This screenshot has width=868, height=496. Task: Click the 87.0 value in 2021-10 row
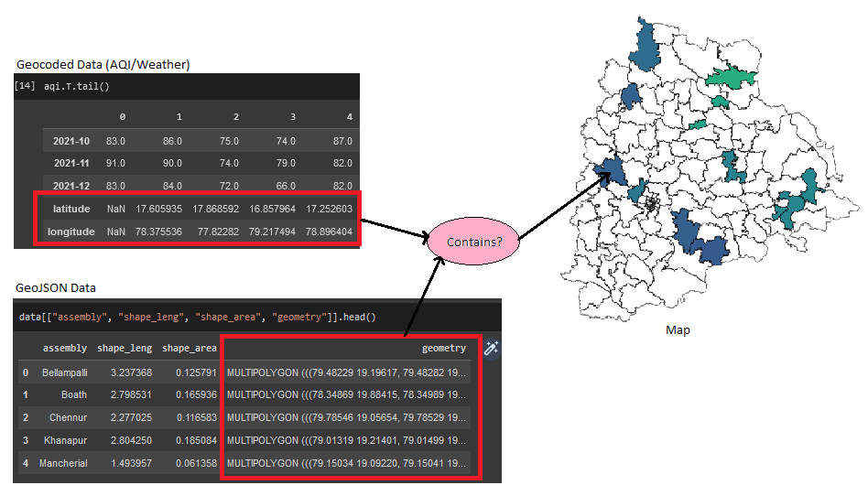point(342,141)
